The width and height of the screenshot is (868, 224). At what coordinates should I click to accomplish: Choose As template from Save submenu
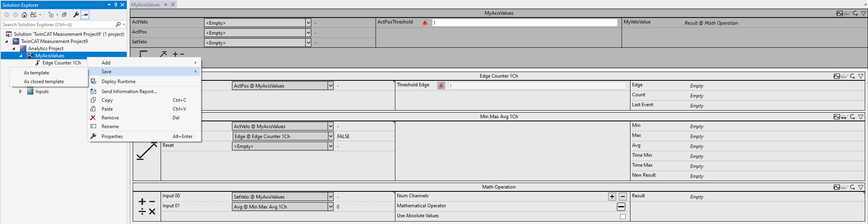pyautogui.click(x=49, y=73)
